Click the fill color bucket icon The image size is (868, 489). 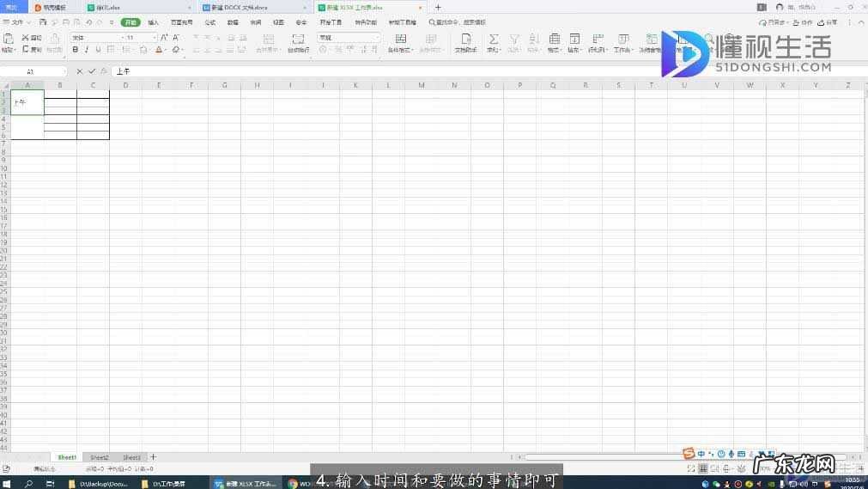[x=143, y=49]
